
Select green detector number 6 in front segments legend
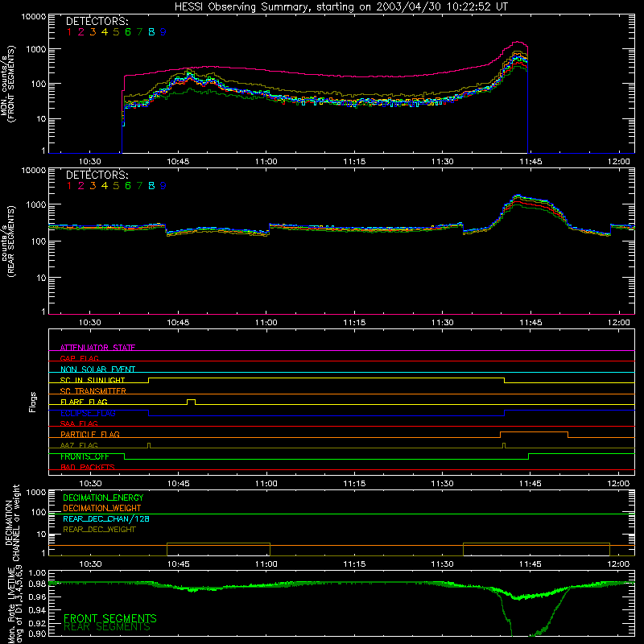point(128,32)
